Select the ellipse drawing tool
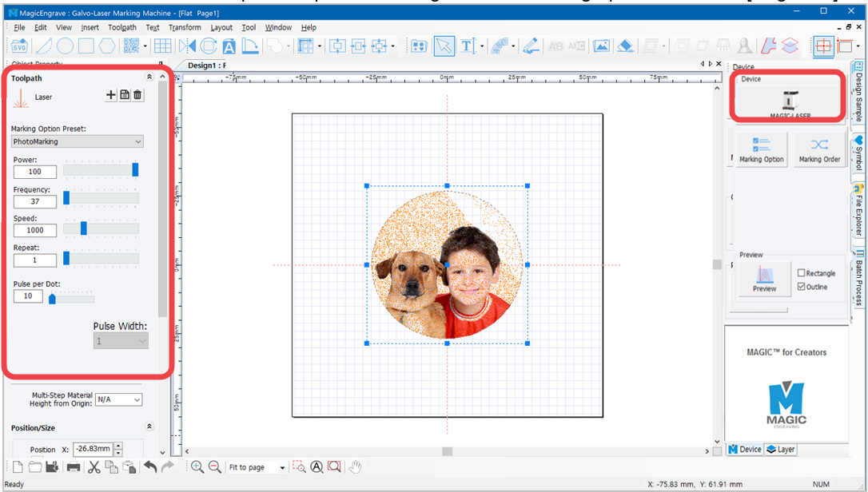 [x=65, y=46]
